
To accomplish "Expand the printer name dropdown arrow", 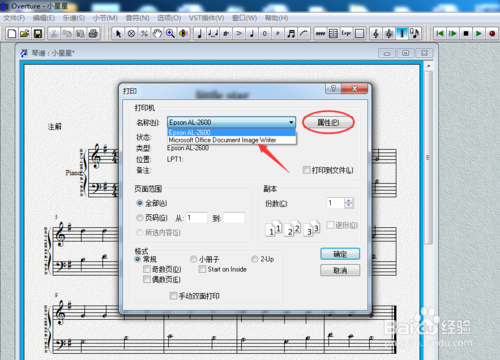I will point(291,122).
